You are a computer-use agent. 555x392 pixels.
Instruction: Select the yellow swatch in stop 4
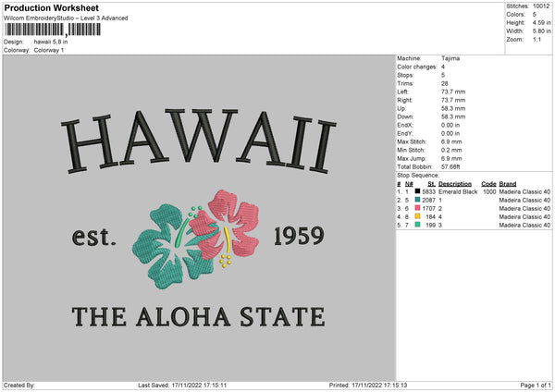pos(420,216)
